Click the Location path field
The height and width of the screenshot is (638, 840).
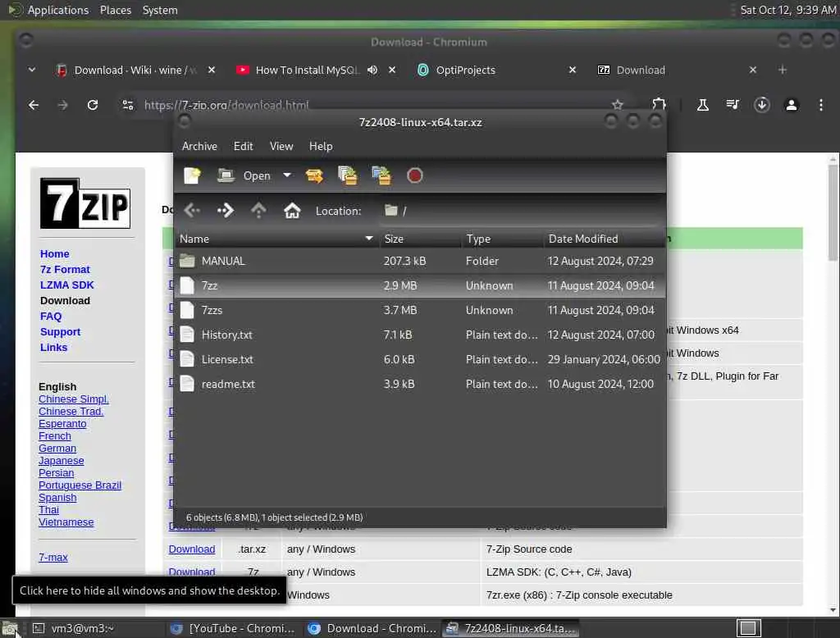(519, 211)
